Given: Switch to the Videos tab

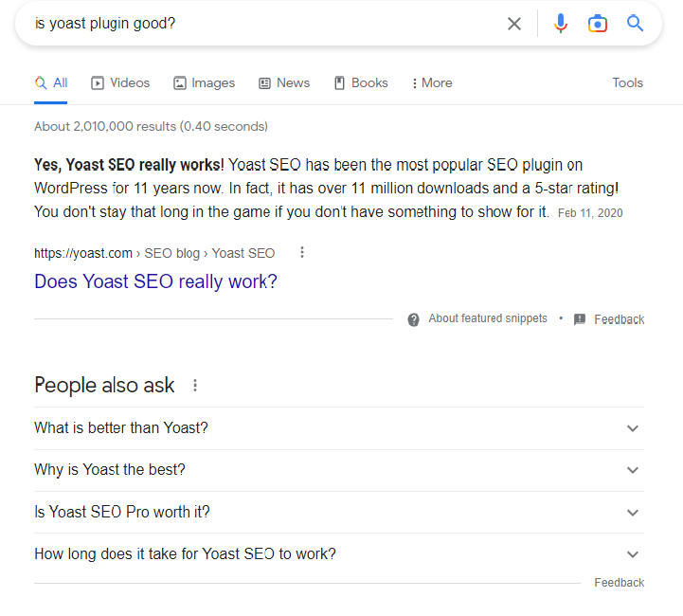Looking at the screenshot, I should 120,82.
